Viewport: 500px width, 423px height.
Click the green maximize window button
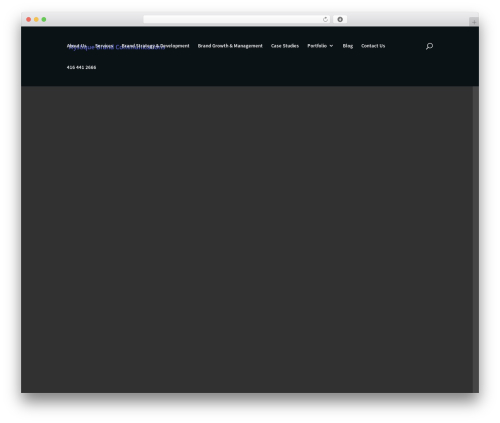pyautogui.click(x=44, y=19)
